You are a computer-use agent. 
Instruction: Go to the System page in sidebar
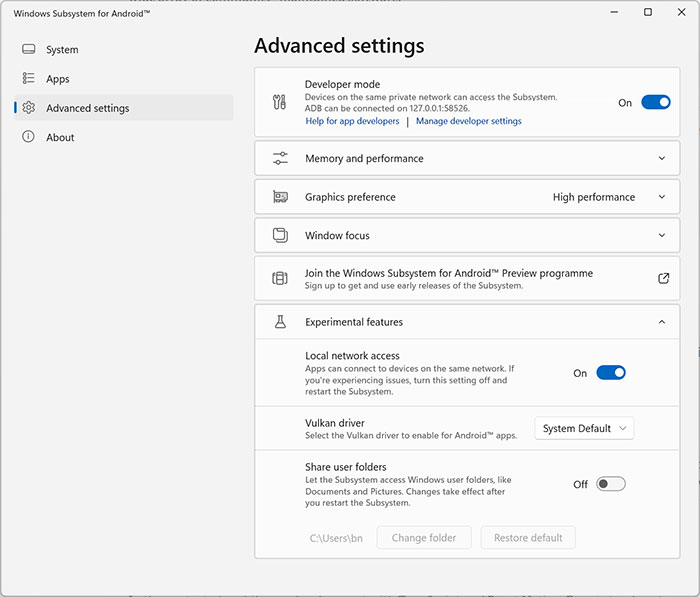tap(61, 50)
